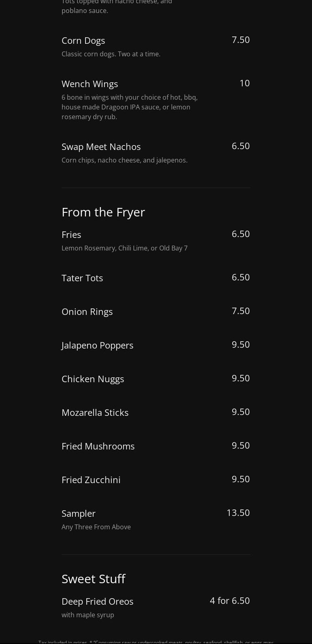
Task: Click the "Any Three From Above" description
Action: click(x=96, y=527)
